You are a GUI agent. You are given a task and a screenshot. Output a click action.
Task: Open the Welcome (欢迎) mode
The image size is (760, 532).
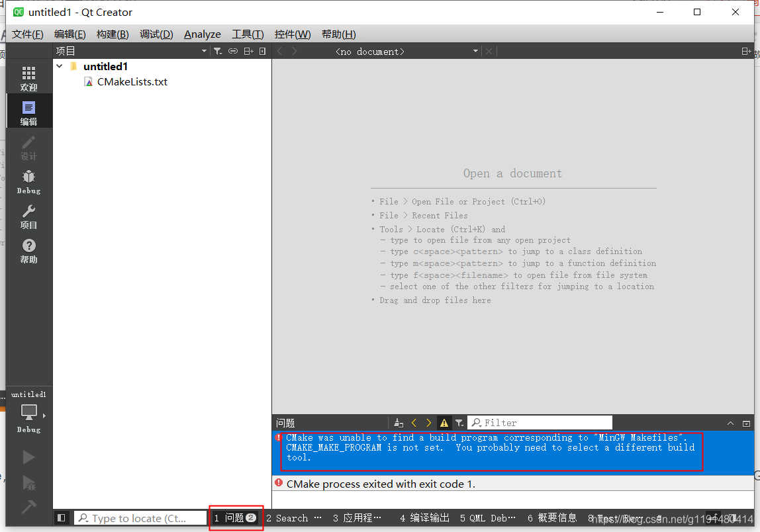28,79
